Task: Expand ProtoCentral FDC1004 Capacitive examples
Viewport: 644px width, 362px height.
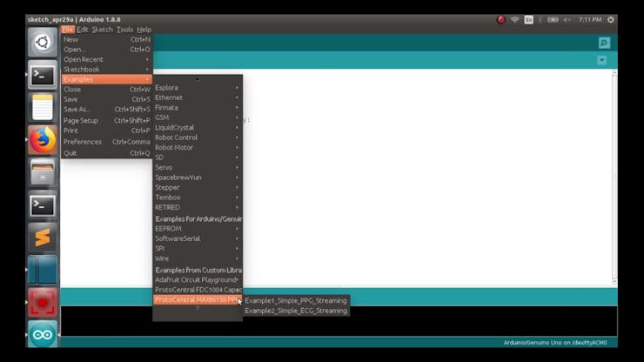Action: pos(198,290)
